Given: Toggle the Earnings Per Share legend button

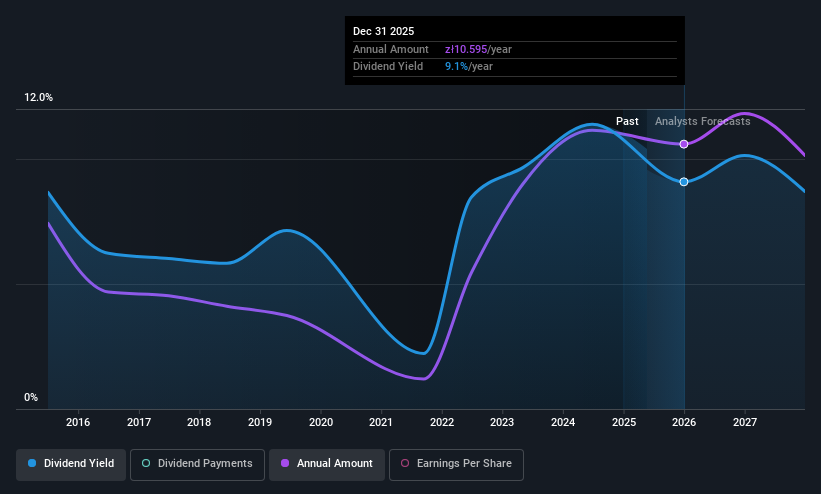Looking at the screenshot, I should (x=456, y=465).
